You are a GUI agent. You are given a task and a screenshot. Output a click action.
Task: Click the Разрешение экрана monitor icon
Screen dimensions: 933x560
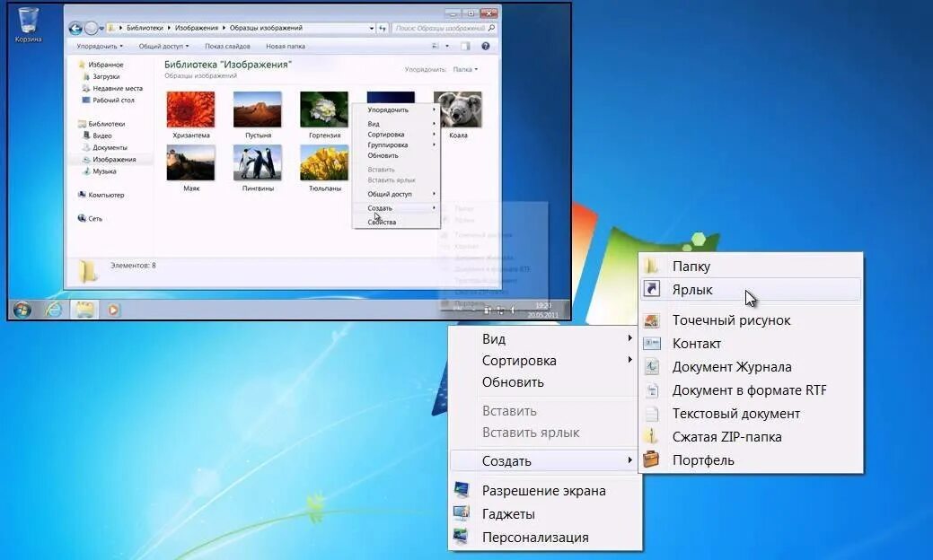(x=462, y=490)
